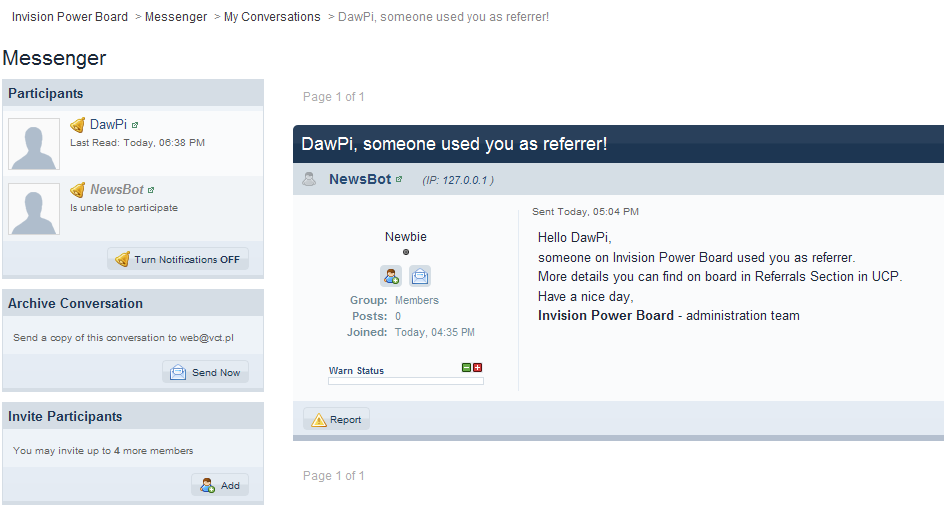The width and height of the screenshot is (944, 515).
Task: Open NewsBot participant name link
Action: point(117,190)
